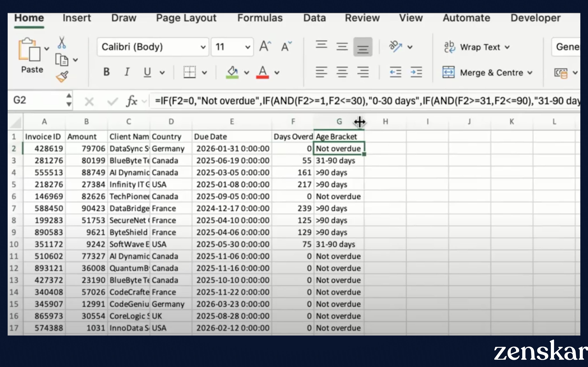588x367 pixels.
Task: Switch to the Formulas tab
Action: pyautogui.click(x=260, y=18)
